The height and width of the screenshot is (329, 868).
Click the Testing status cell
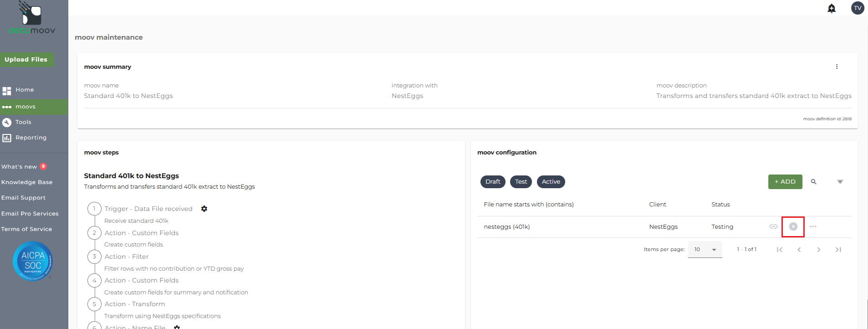click(722, 227)
